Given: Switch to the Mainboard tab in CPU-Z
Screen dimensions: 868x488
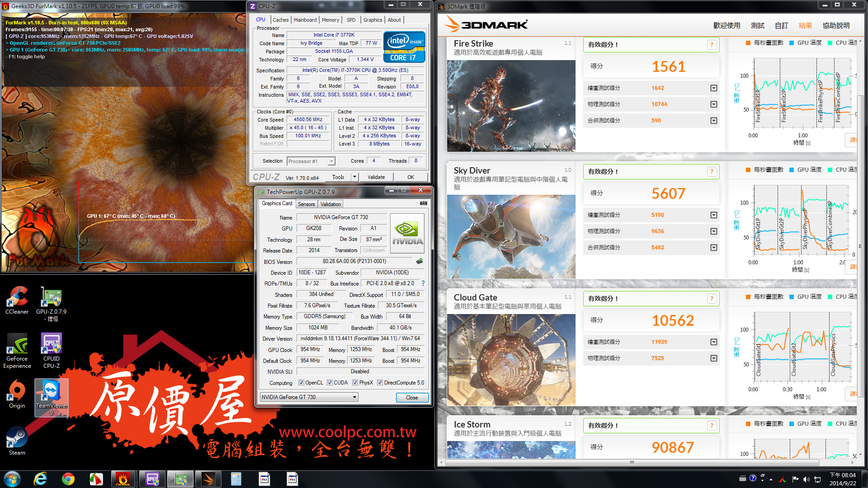Looking at the screenshot, I should tap(305, 20).
